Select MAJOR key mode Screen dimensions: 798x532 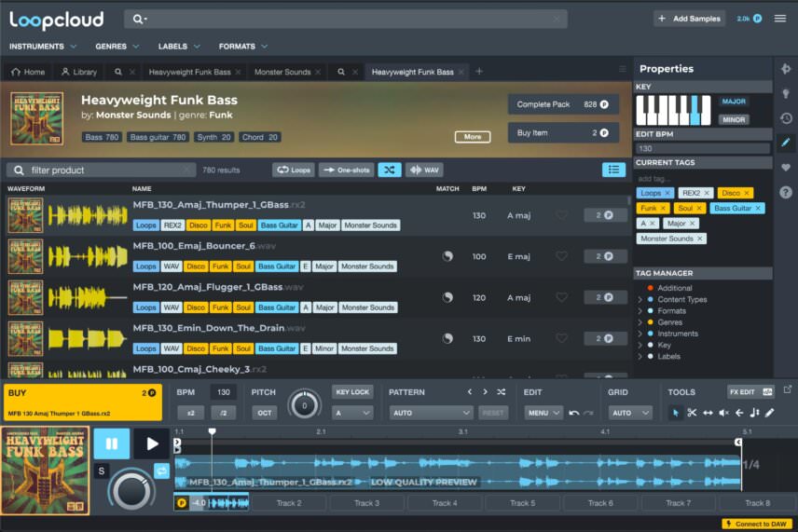[x=734, y=102]
